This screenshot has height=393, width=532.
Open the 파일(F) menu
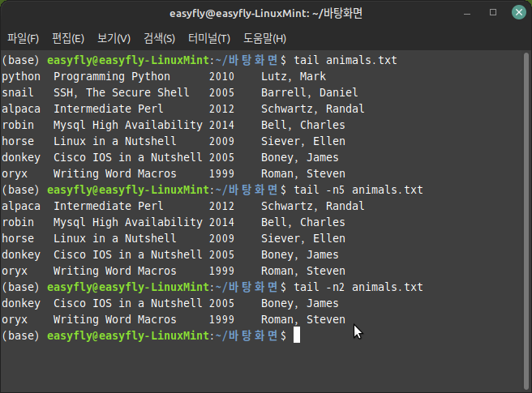[x=23, y=38]
